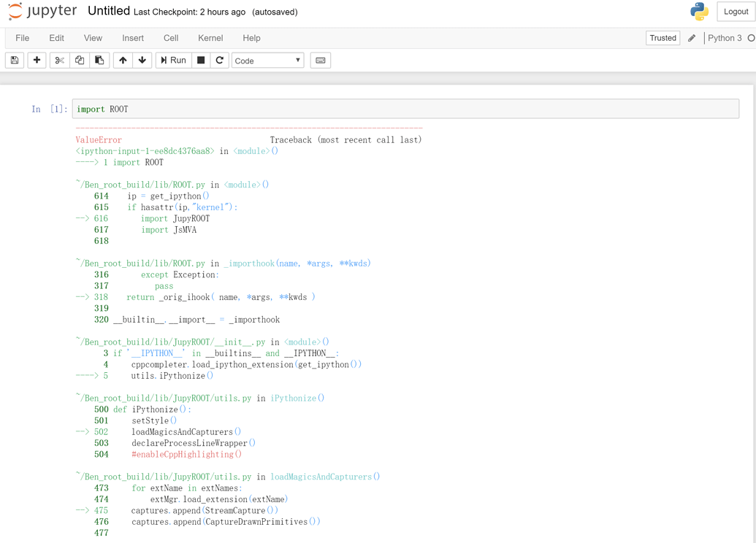Screen dimensions: 756x543
Task: Save the notebook via the save icon
Action: click(x=14, y=60)
